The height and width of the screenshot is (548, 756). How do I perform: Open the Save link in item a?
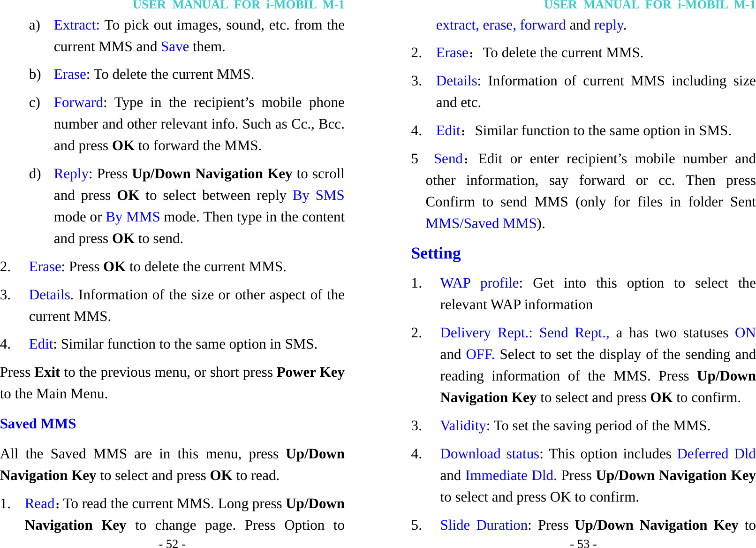(174, 46)
